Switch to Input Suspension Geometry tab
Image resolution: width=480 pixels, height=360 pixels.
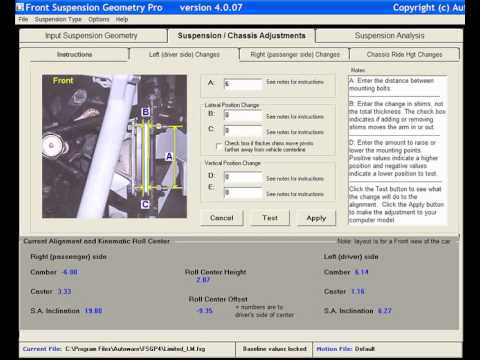coord(93,36)
